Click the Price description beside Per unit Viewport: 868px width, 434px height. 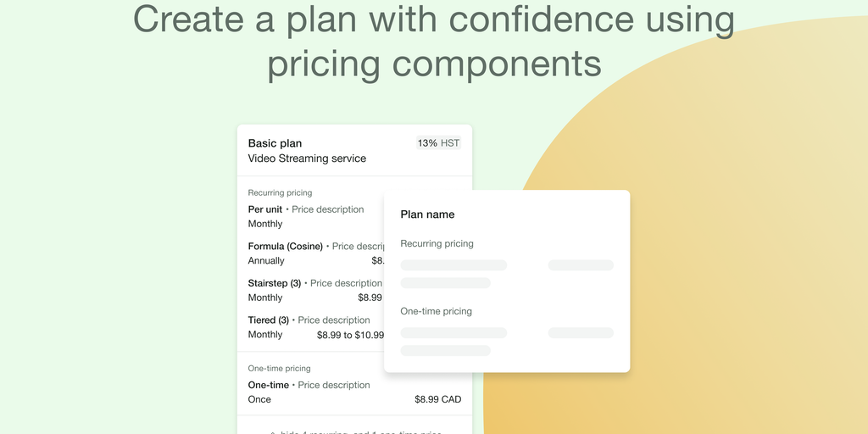327,209
